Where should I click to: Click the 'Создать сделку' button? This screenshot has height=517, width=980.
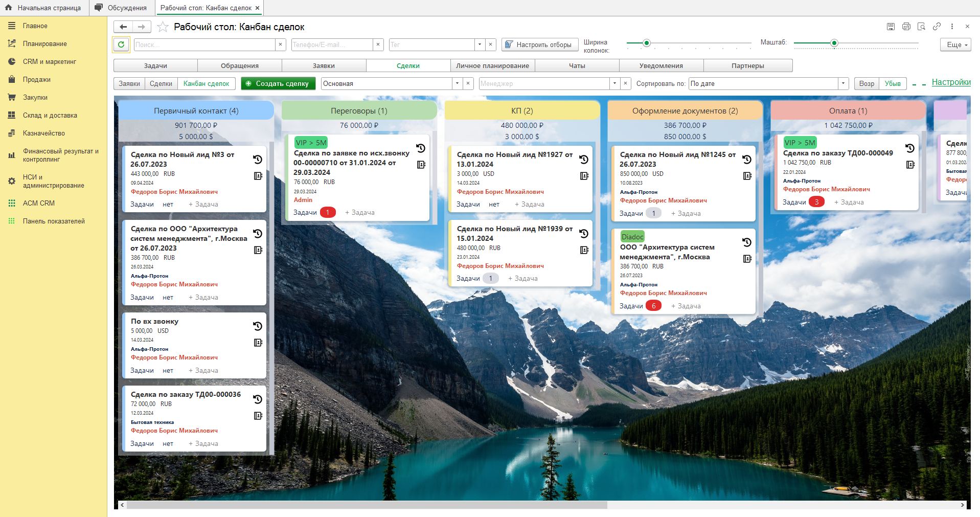coord(278,83)
